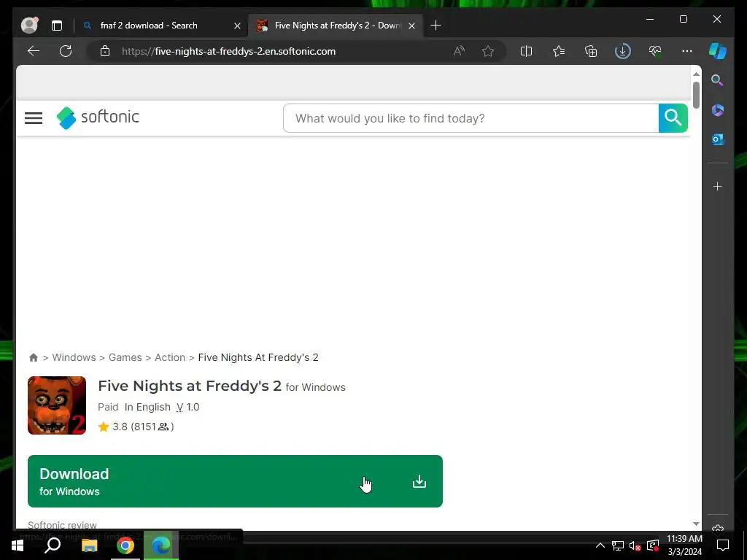This screenshot has width=747, height=560.
Task: Open Browser essentials heart icon
Action: pos(655,51)
